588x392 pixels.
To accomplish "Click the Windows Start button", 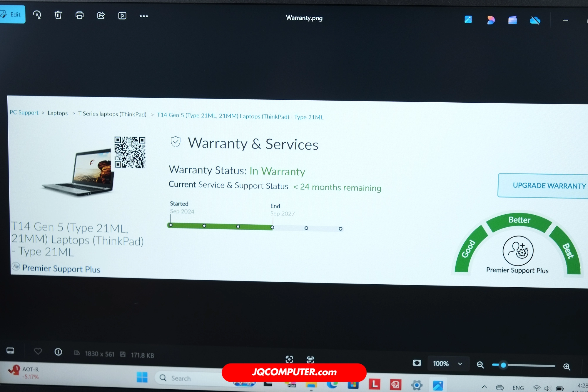I will click(142, 377).
